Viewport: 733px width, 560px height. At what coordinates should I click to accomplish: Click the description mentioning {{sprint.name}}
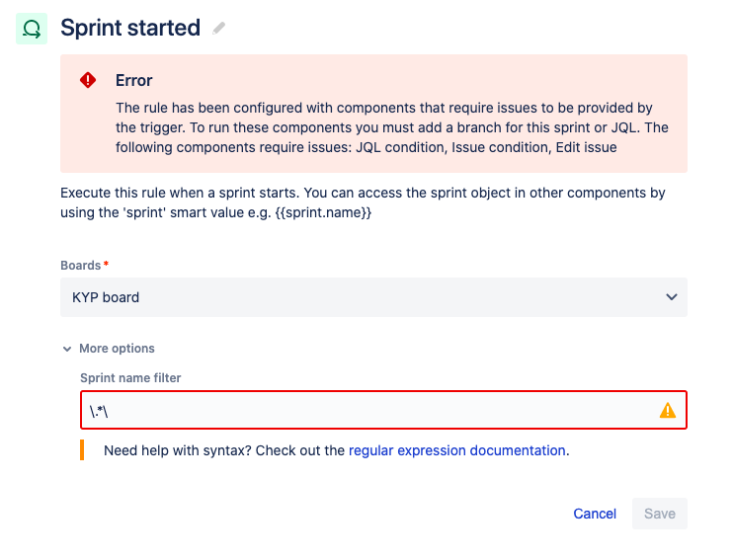(363, 202)
